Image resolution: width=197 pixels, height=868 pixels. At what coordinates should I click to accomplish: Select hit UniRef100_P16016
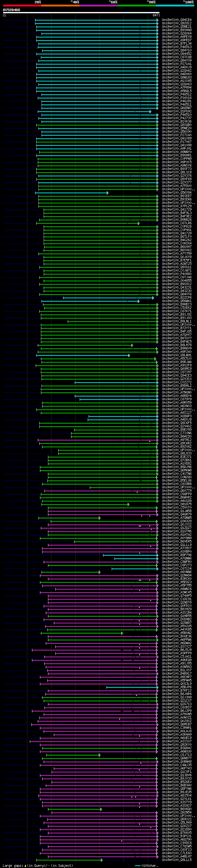(x=176, y=98)
